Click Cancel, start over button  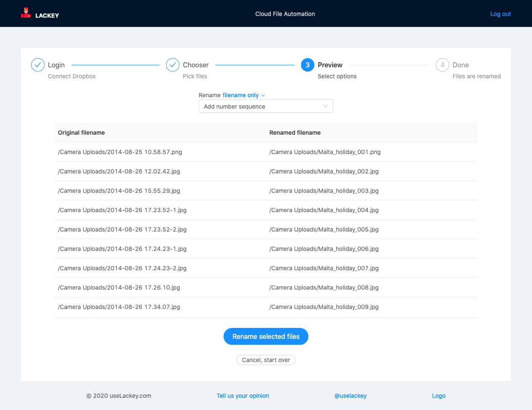pos(266,360)
